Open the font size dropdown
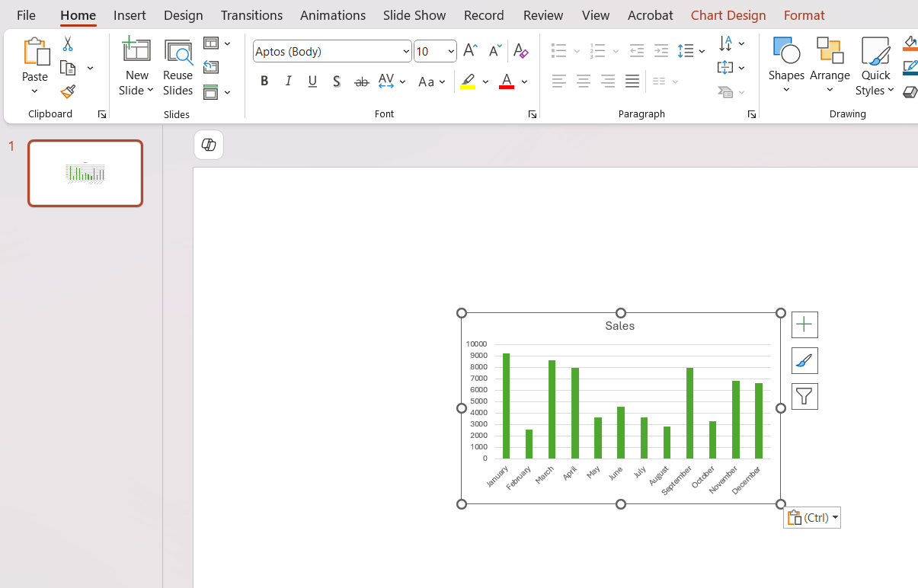Image resolution: width=918 pixels, height=588 pixels. 451,52
